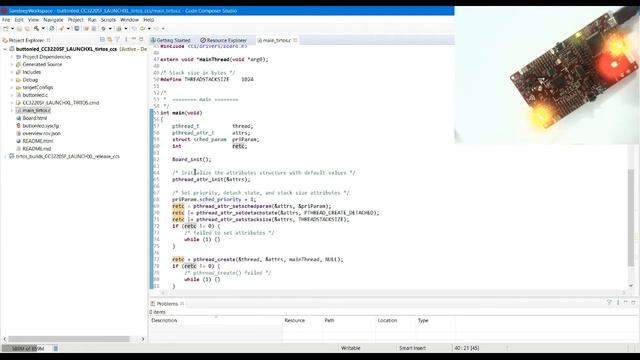Image resolution: width=640 pixels, height=360 pixels.
Task: Expand the Debug folder
Action: point(11,80)
